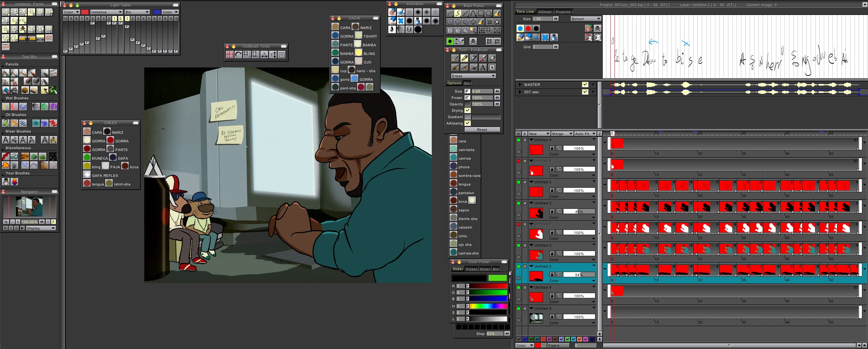The width and height of the screenshot is (868, 349).
Task: Toggle visibility of Untitled 5 layer
Action: click(519, 309)
